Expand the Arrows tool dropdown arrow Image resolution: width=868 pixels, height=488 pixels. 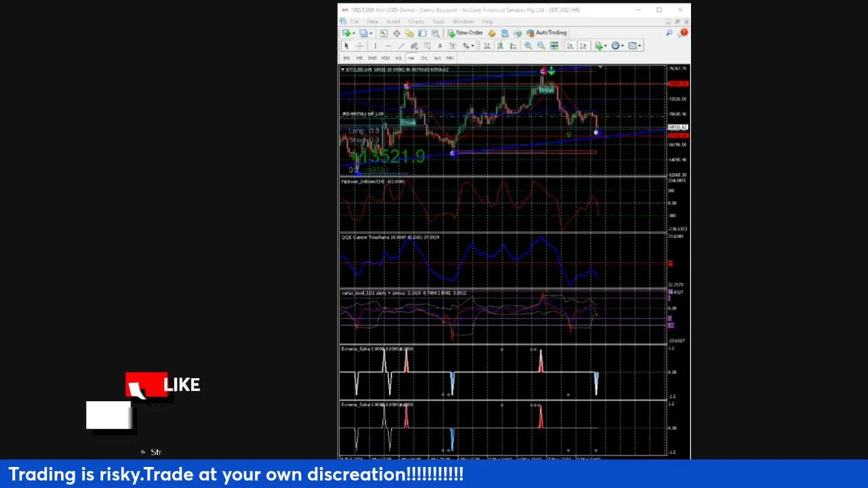coord(473,45)
